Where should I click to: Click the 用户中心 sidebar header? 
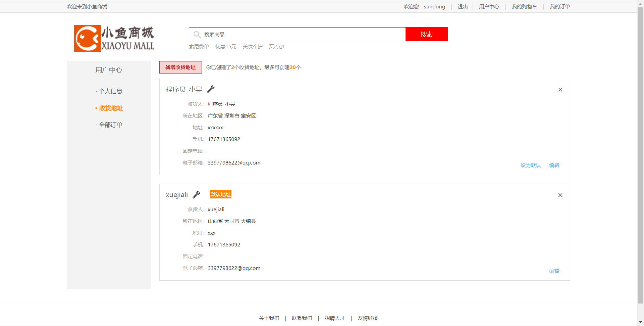click(109, 70)
